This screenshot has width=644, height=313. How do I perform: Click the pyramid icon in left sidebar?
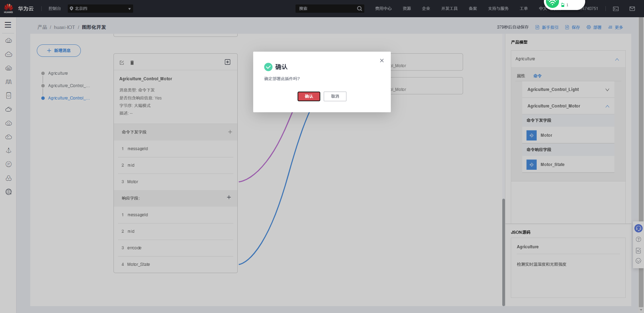pyautogui.click(x=9, y=150)
